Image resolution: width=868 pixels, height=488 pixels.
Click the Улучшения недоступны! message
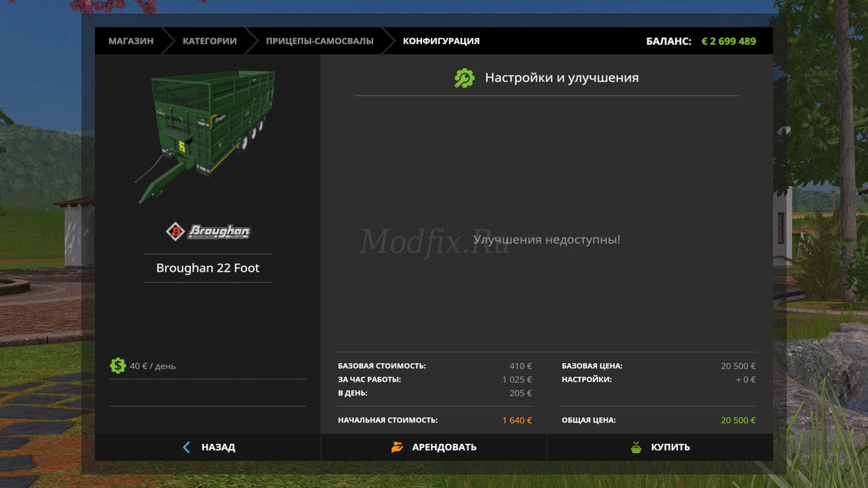coord(547,239)
